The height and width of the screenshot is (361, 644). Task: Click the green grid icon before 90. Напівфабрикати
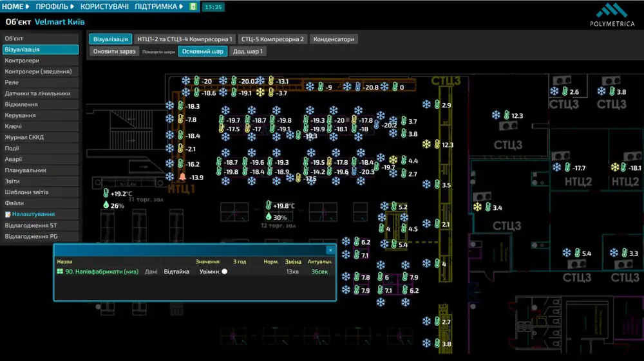pyautogui.click(x=60, y=272)
